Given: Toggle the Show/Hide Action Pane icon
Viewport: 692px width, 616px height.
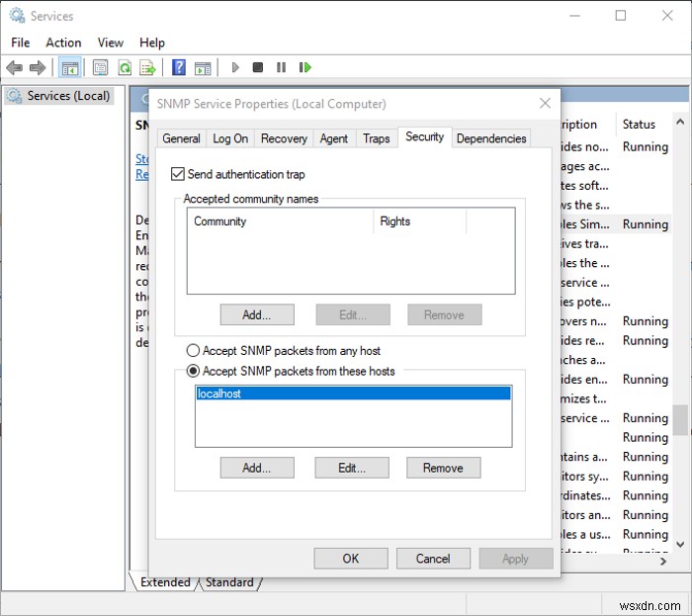Looking at the screenshot, I should point(203,67).
